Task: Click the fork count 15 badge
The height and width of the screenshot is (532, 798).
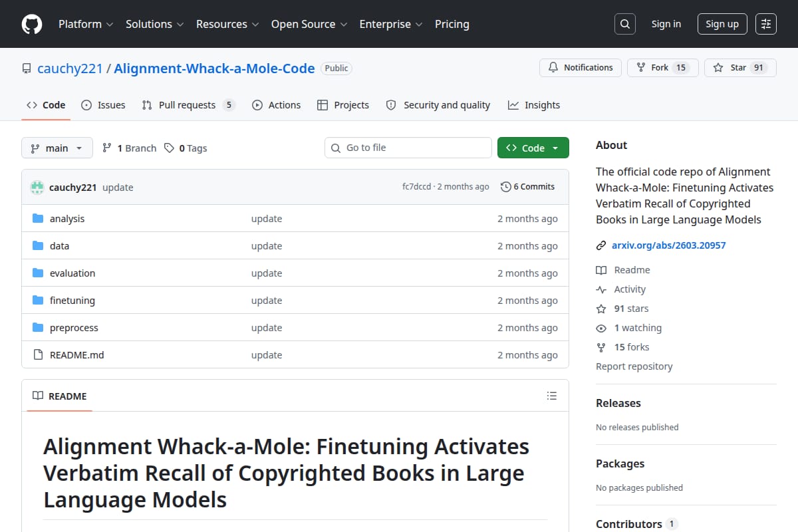Action: 680,68
